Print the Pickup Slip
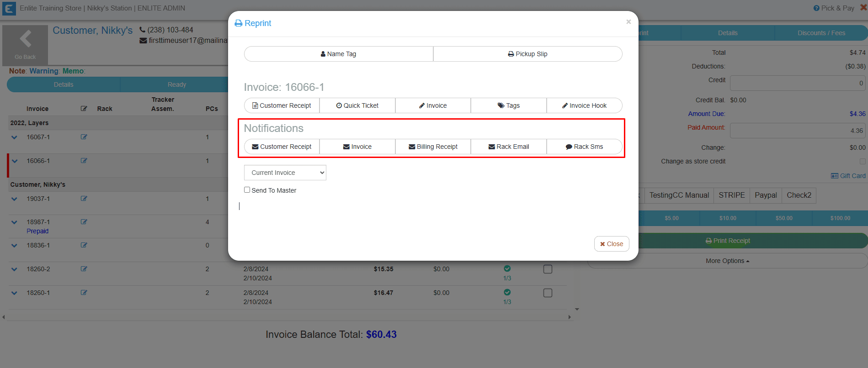Image resolution: width=868 pixels, height=368 pixels. click(527, 54)
